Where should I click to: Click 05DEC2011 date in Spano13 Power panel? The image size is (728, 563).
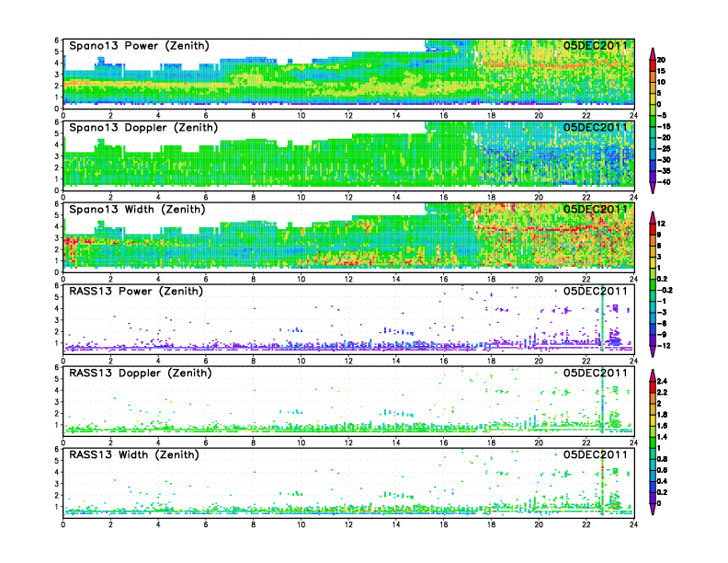(x=596, y=46)
